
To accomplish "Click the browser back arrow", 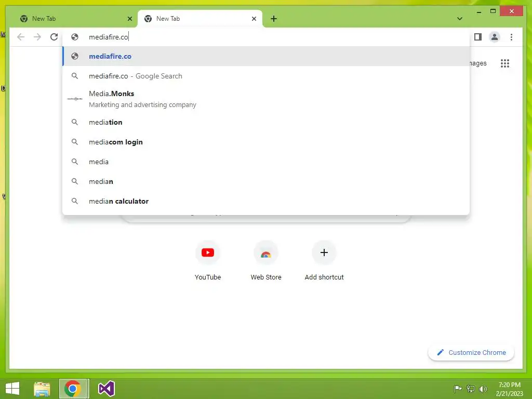I will pyautogui.click(x=21, y=37).
